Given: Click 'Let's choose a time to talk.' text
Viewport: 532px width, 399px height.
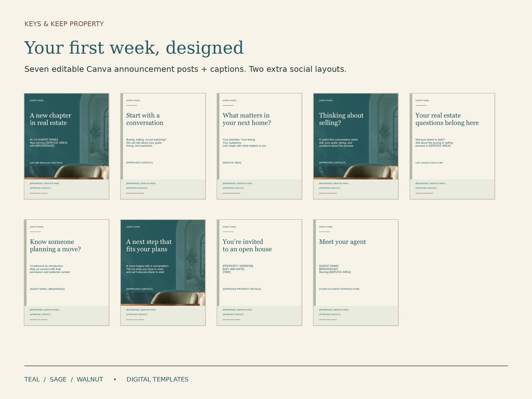Looking at the screenshot, I should [x=429, y=163].
